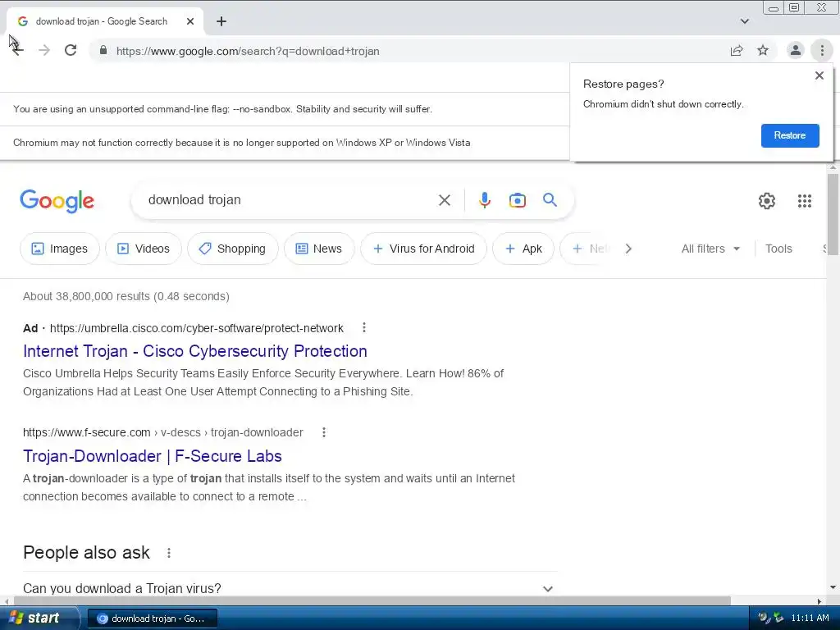Click the download trojan search field

(290, 200)
